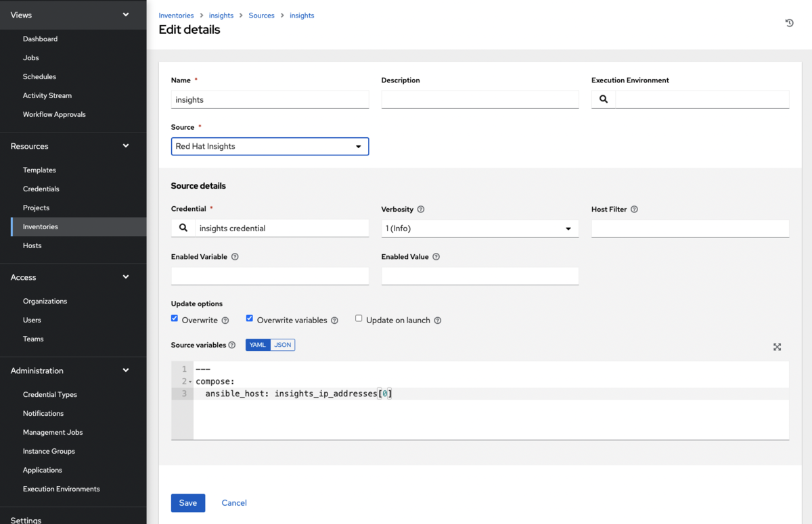
Task: Focus the Host Filter input field
Action: coord(690,229)
